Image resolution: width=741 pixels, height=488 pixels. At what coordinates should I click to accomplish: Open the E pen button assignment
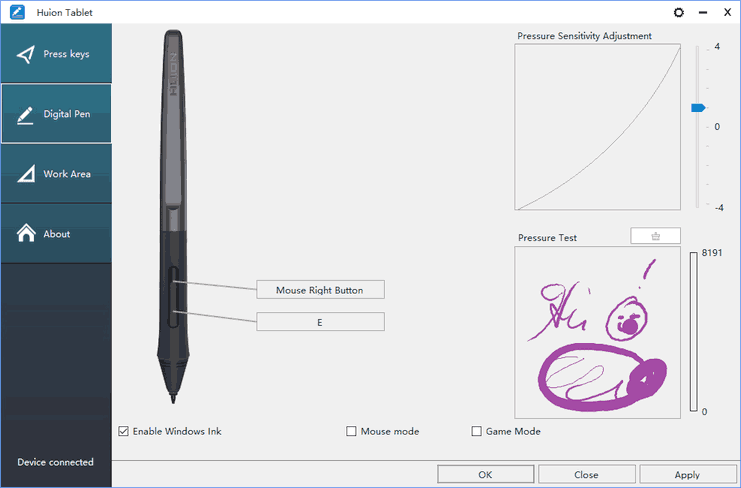pos(320,322)
